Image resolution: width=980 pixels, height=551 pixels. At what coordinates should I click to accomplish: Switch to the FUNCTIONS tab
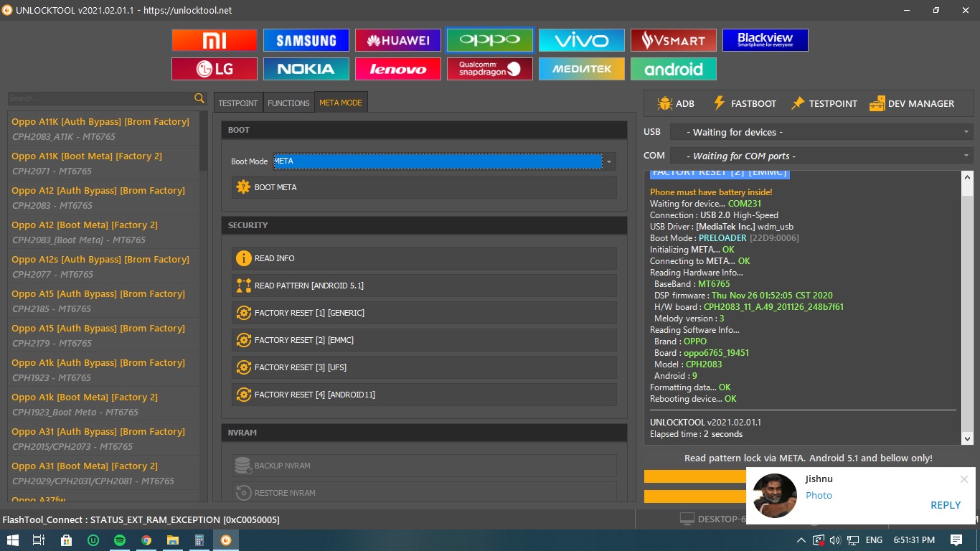point(288,103)
